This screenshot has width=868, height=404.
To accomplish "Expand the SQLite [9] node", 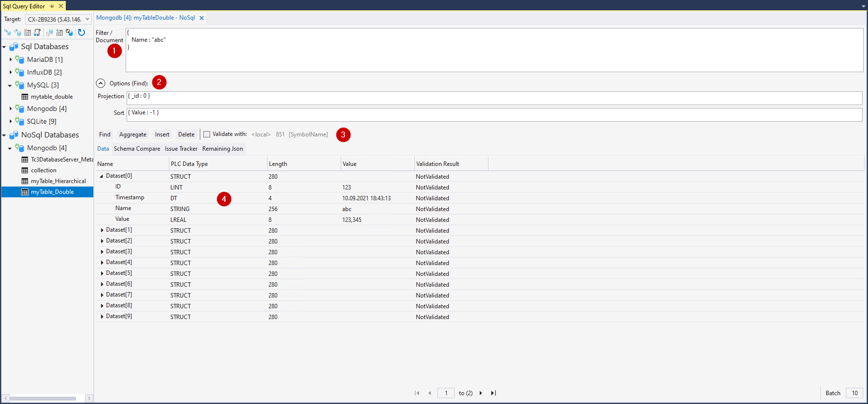I will click(x=10, y=121).
